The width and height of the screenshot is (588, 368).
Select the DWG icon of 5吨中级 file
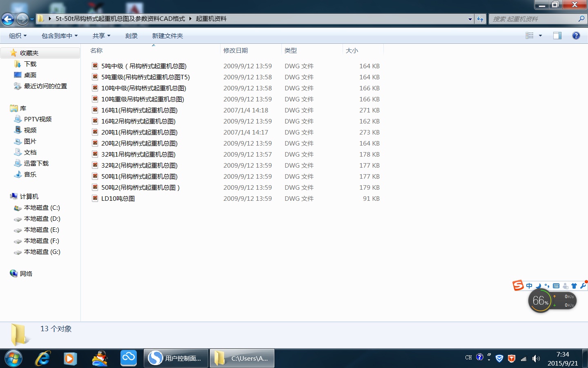point(95,66)
